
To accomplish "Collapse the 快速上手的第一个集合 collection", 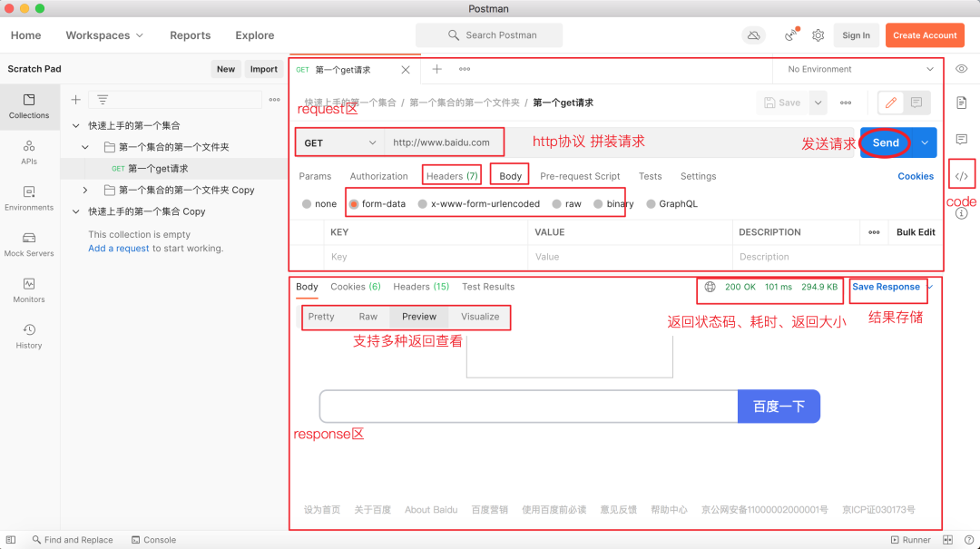I will coord(75,126).
